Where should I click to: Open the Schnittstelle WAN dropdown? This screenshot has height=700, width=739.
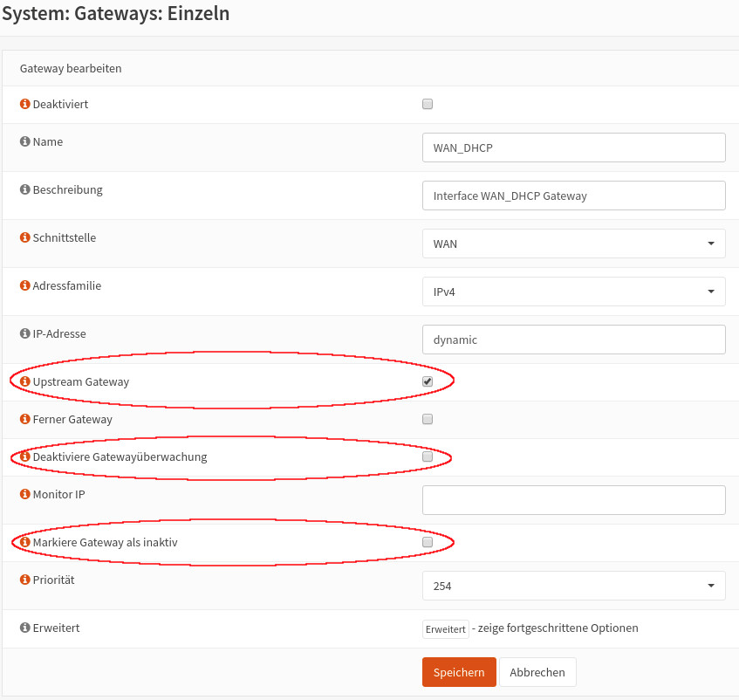[573, 244]
